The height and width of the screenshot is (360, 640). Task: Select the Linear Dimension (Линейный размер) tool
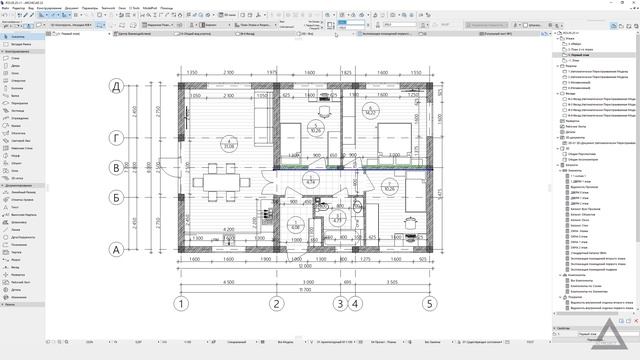(x=22, y=192)
